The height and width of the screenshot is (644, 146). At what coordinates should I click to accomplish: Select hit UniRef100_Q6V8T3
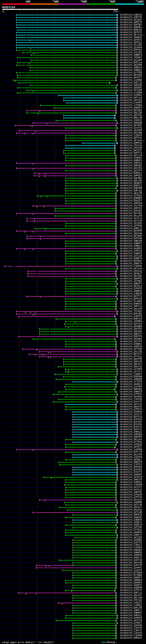click(x=131, y=40)
